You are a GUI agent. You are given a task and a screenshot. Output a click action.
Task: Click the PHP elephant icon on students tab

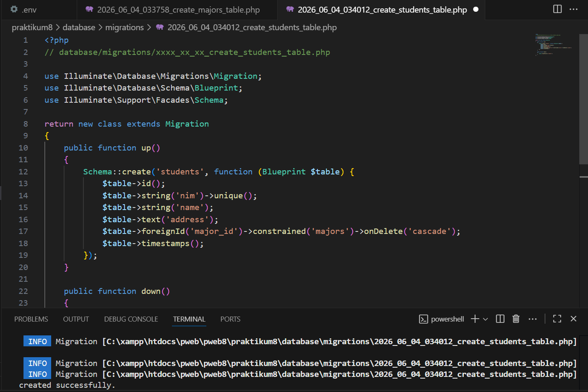(290, 9)
